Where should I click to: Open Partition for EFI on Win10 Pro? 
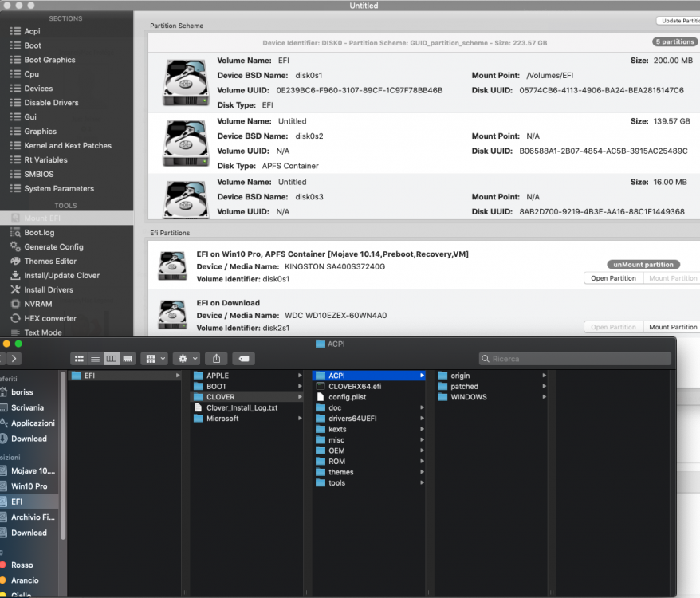tap(613, 278)
